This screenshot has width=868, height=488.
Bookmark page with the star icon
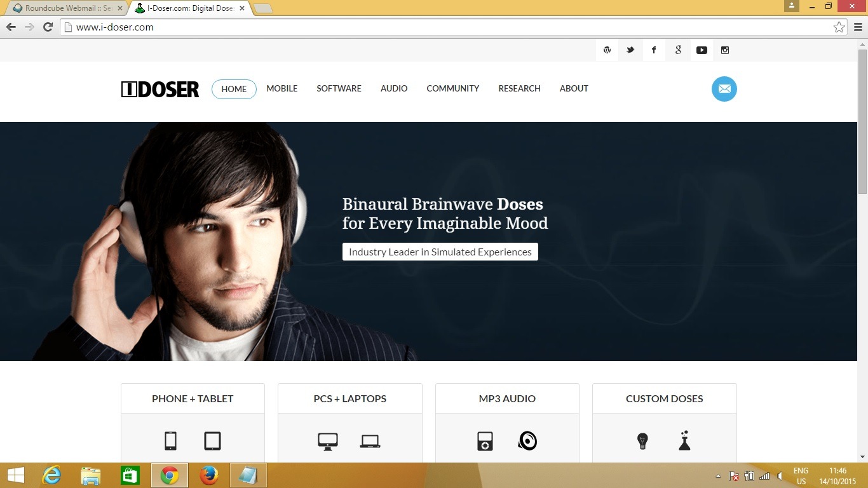tap(839, 27)
